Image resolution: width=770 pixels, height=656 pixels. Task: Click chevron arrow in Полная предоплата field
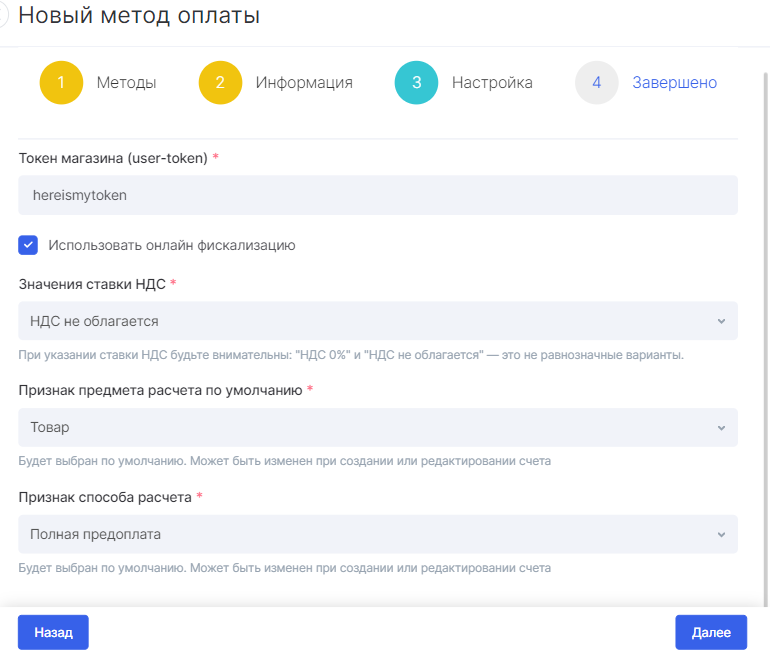(721, 534)
